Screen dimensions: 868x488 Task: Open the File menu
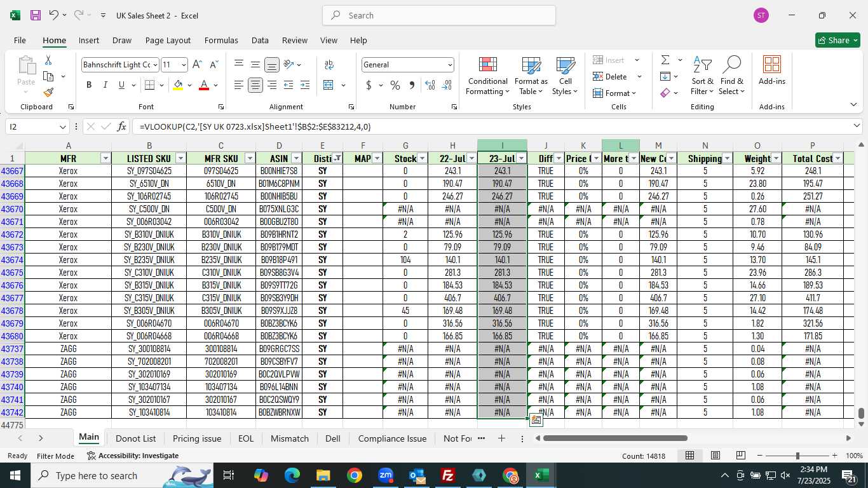coord(20,40)
